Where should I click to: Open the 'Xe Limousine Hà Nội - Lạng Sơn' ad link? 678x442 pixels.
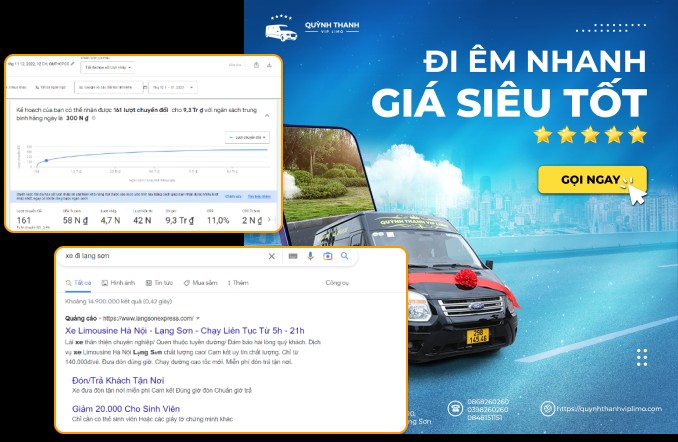[185, 331]
